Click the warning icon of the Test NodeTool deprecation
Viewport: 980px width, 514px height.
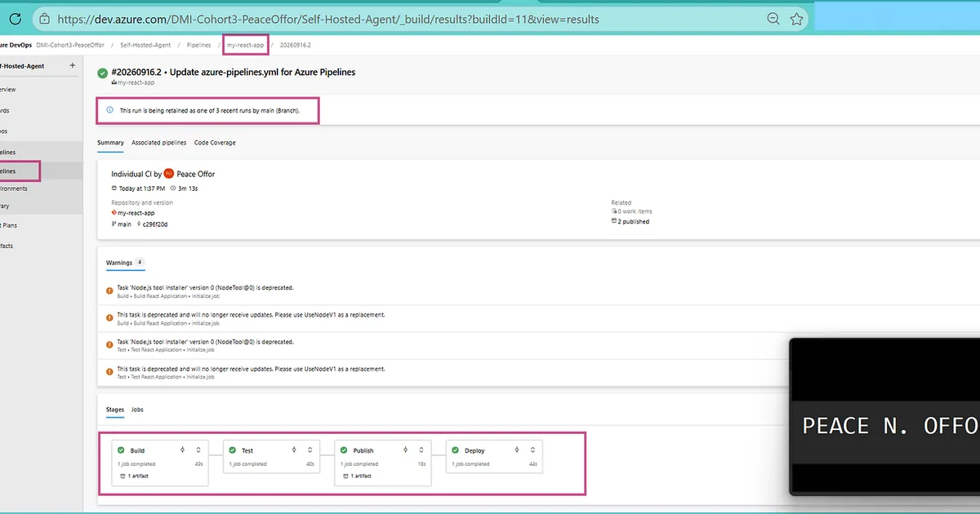(x=109, y=343)
